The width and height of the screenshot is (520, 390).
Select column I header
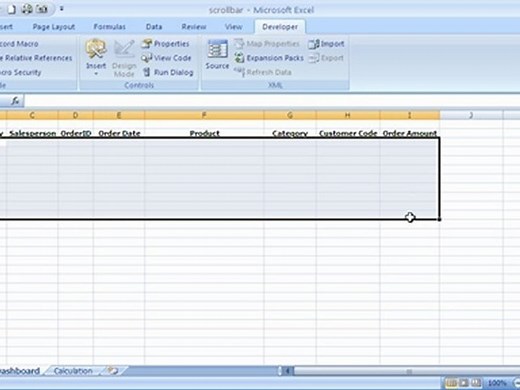click(x=410, y=115)
